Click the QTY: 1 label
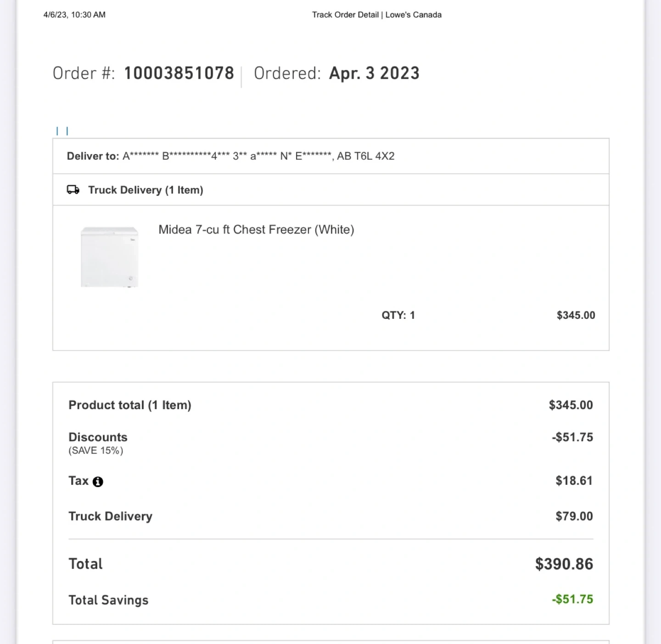Image resolution: width=661 pixels, height=644 pixels. tap(398, 315)
